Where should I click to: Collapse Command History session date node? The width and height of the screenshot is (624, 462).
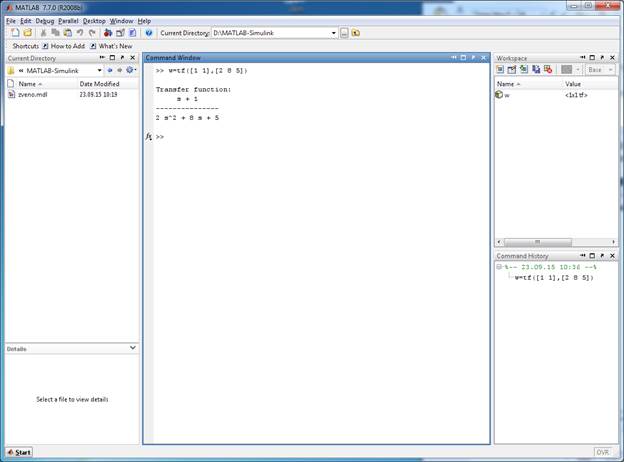click(x=499, y=267)
